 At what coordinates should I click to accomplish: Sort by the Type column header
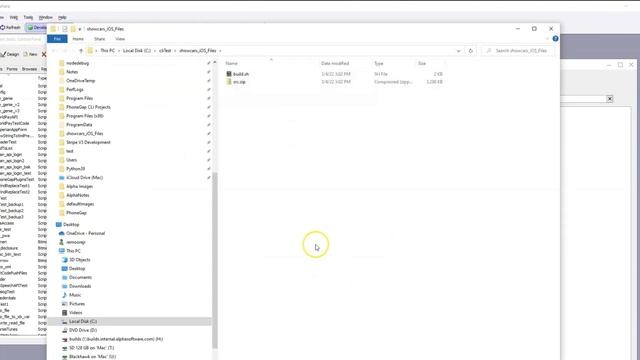pyautogui.click(x=379, y=63)
